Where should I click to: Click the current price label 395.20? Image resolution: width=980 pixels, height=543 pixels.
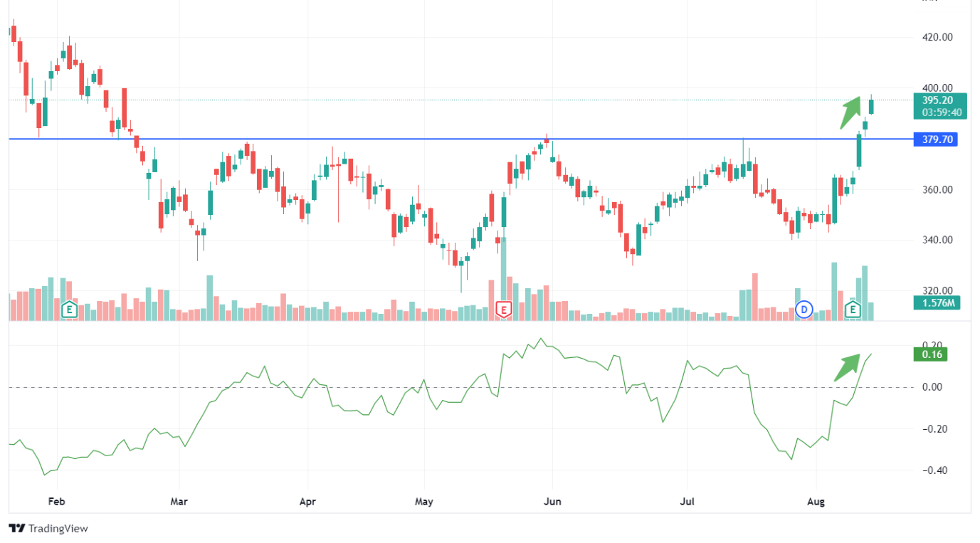[x=937, y=100]
